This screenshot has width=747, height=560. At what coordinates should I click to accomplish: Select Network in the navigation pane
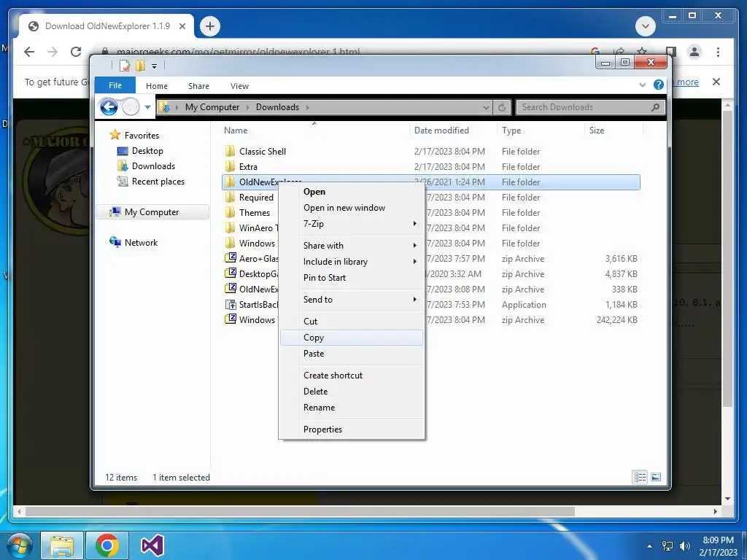pyautogui.click(x=141, y=243)
